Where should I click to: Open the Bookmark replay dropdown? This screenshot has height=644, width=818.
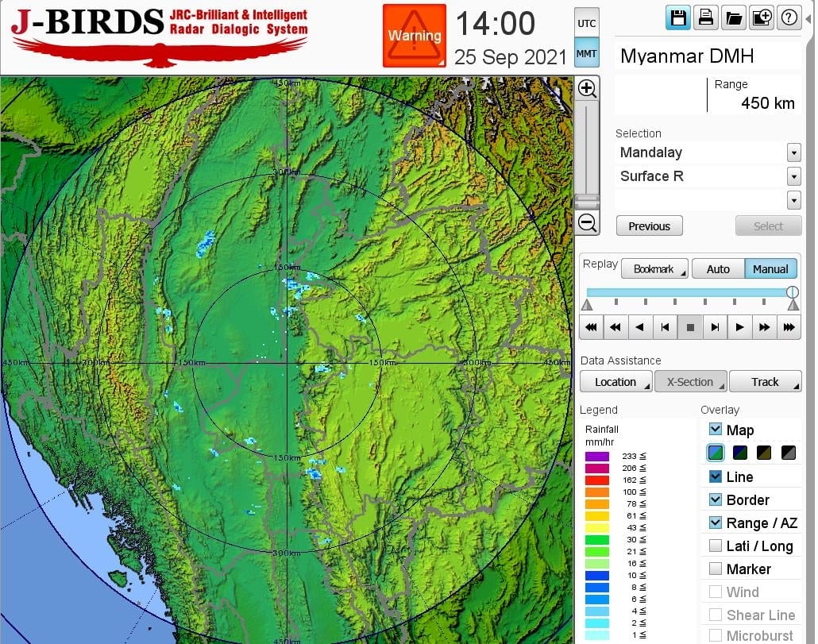[654, 269]
